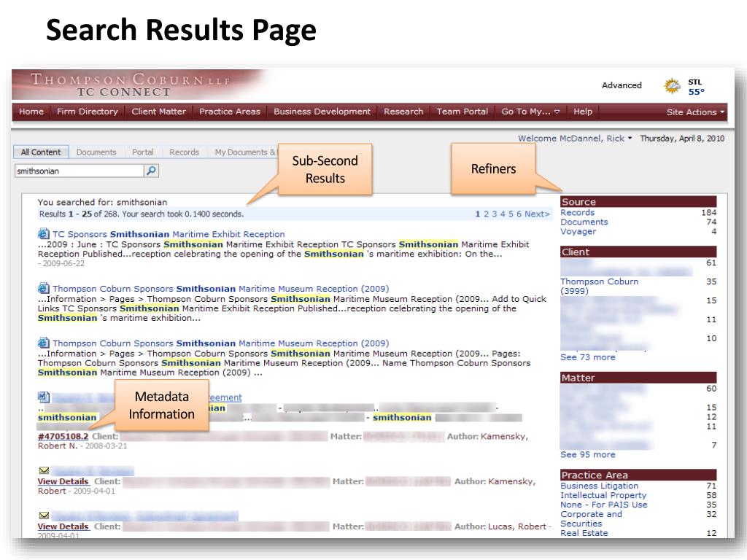Open the Advanced search link
Viewport: 747px width, 560px height.
[622, 85]
